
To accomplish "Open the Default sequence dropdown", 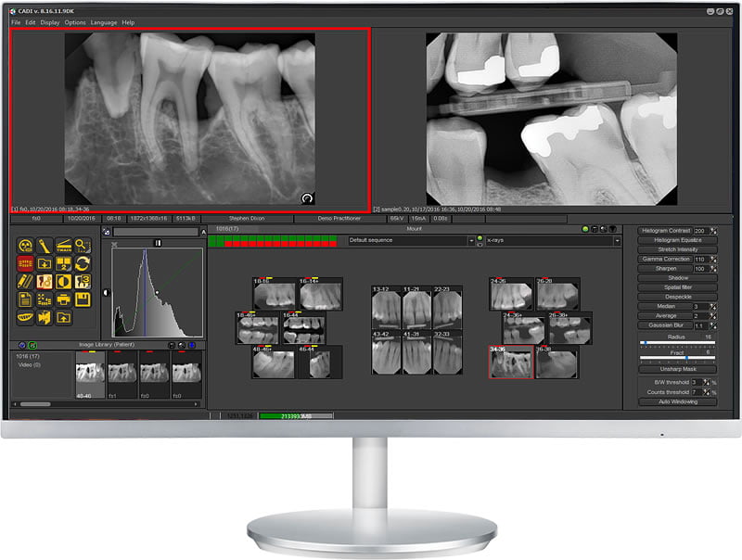I will click(x=411, y=240).
